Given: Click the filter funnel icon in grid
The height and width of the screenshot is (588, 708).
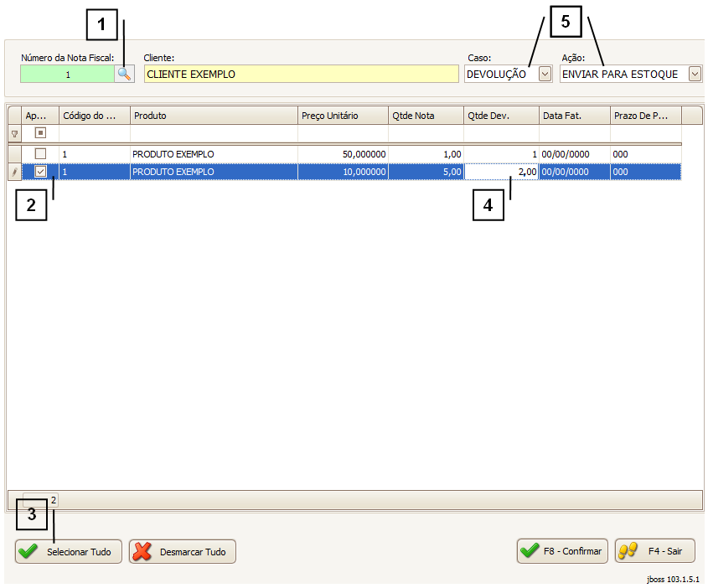Looking at the screenshot, I should (x=14, y=133).
